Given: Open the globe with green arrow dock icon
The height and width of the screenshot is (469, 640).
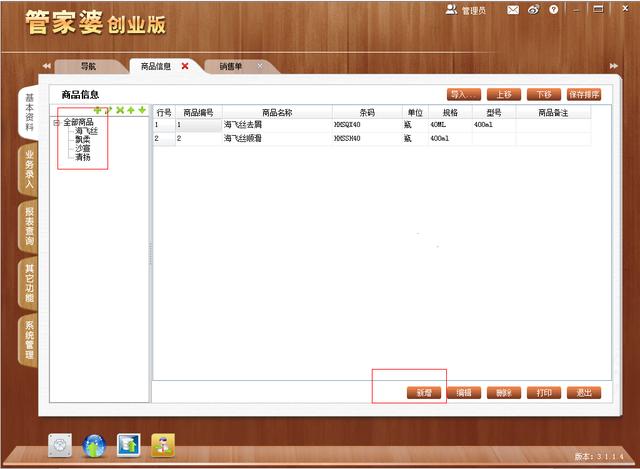Looking at the screenshot, I should tap(94, 445).
